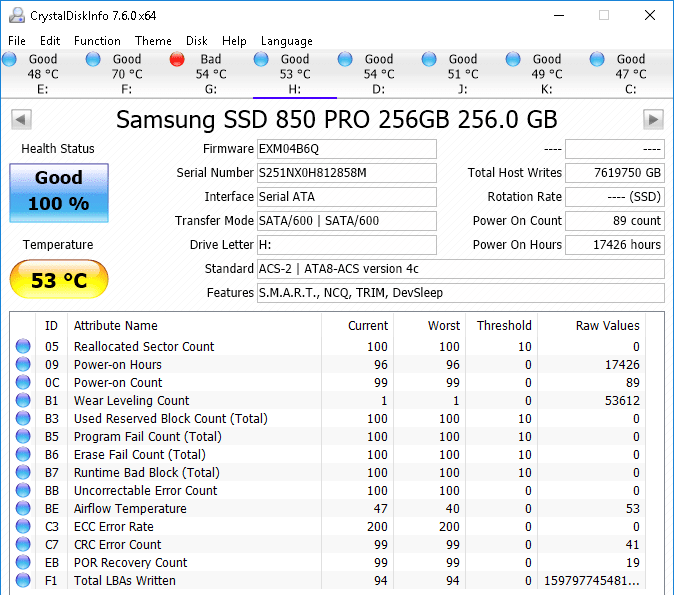The image size is (674, 595).
Task: Click the 'Airflow Temperature' attribute text
Action: coord(130,508)
